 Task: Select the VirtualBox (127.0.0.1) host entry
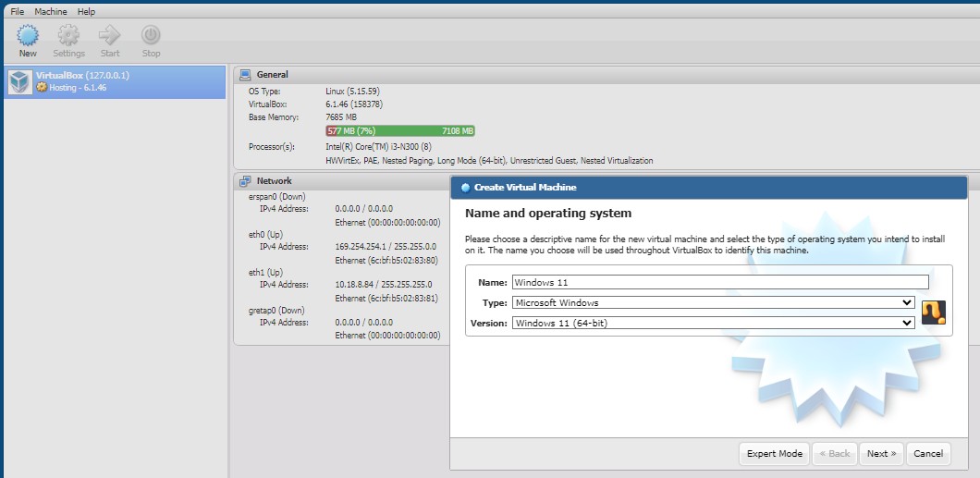(x=115, y=82)
